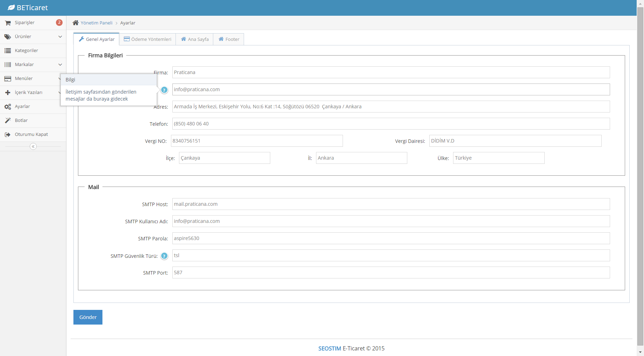The image size is (644, 356).
Task: Collapse the sidebar with double-arrow button
Action: pyautogui.click(x=33, y=146)
